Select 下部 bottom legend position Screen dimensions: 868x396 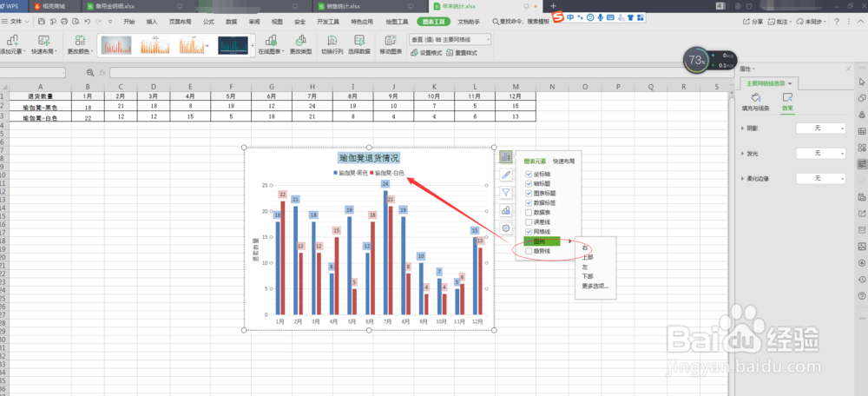[x=588, y=276]
